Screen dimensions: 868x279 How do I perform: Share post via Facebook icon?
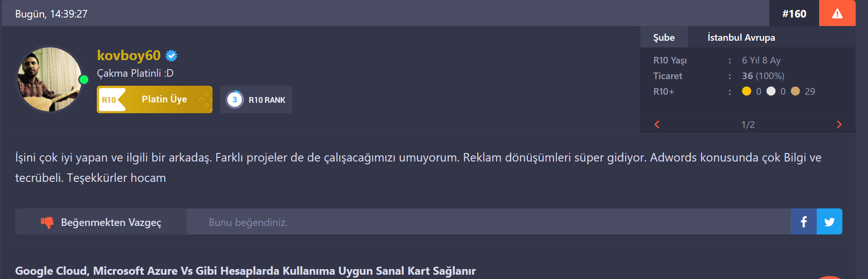tap(804, 222)
